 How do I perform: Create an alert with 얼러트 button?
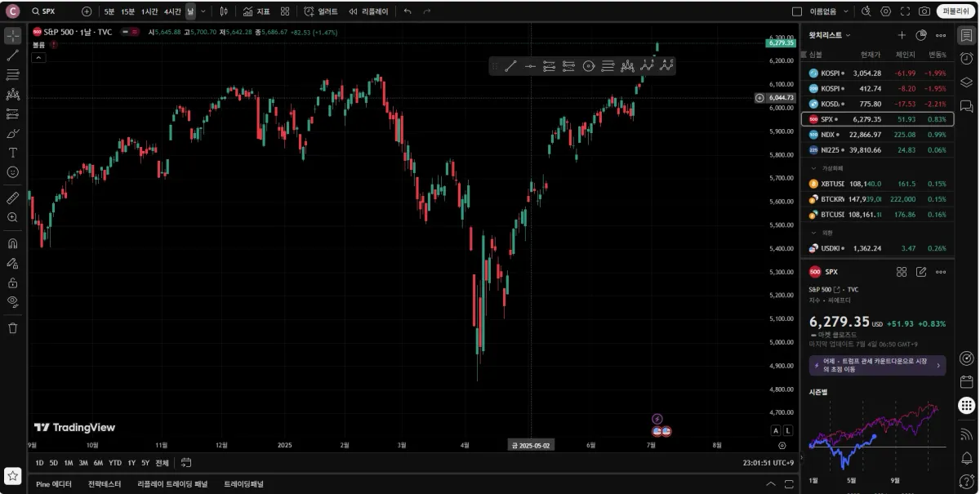click(x=321, y=11)
